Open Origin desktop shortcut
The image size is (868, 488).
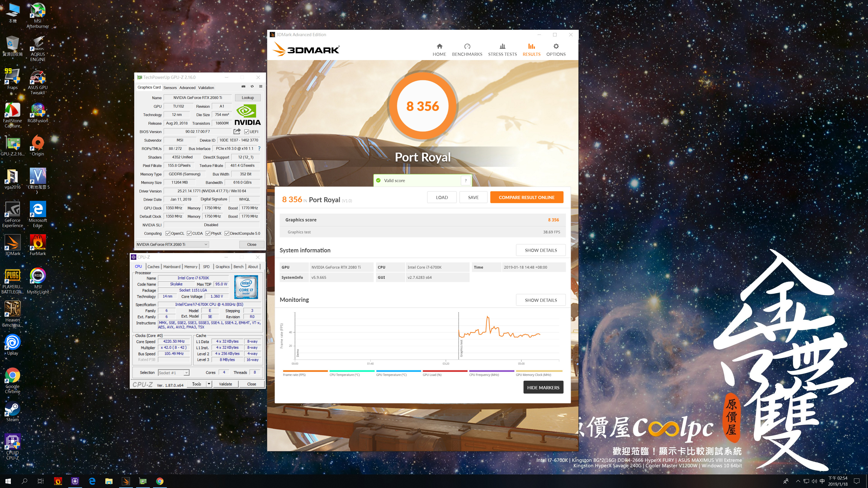[38, 146]
